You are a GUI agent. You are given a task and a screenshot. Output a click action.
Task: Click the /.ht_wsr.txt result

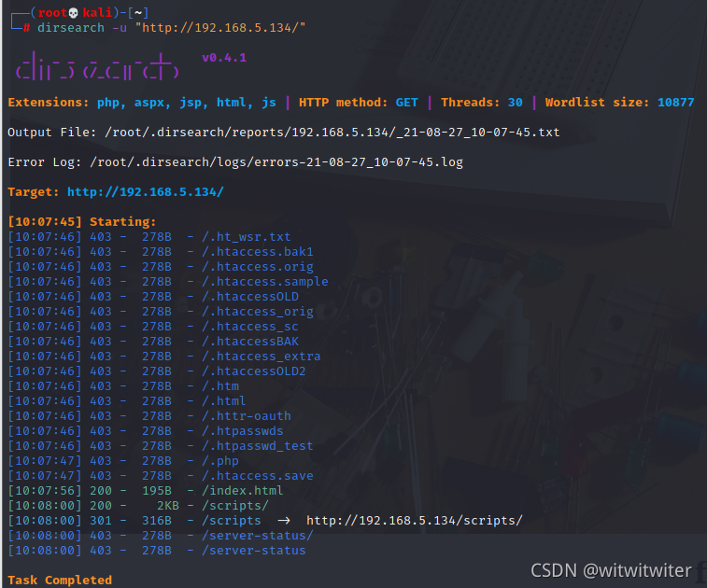tap(247, 236)
